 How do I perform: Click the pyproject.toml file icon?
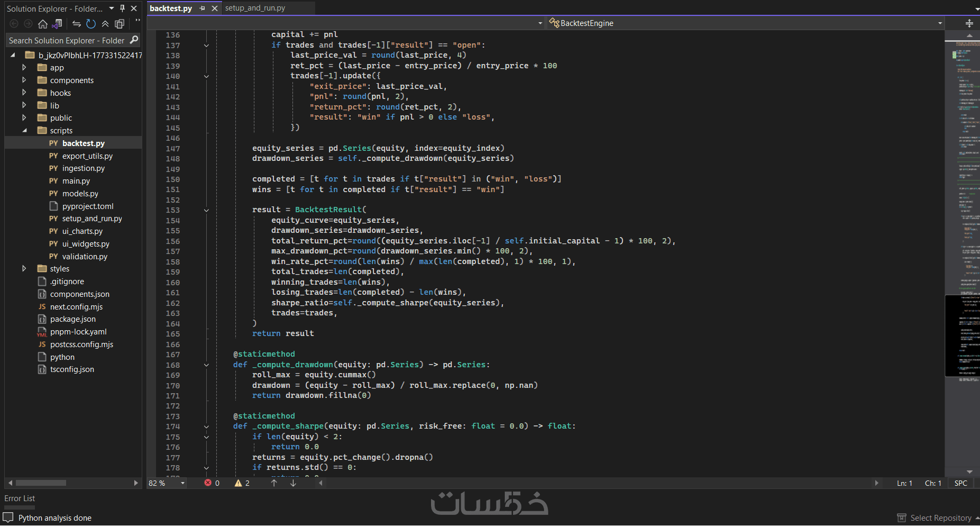pyautogui.click(x=53, y=206)
